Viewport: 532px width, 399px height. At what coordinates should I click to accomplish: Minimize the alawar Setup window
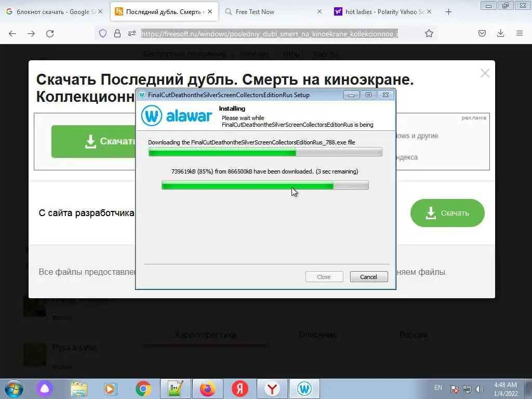tap(351, 95)
